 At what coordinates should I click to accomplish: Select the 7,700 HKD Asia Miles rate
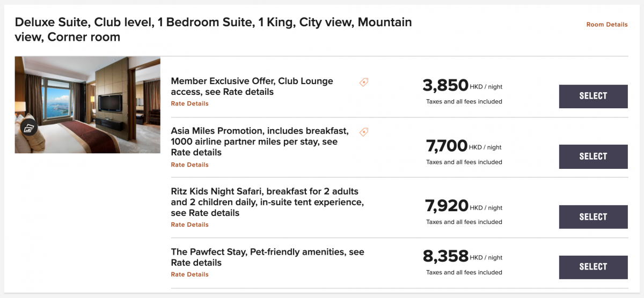tap(593, 157)
